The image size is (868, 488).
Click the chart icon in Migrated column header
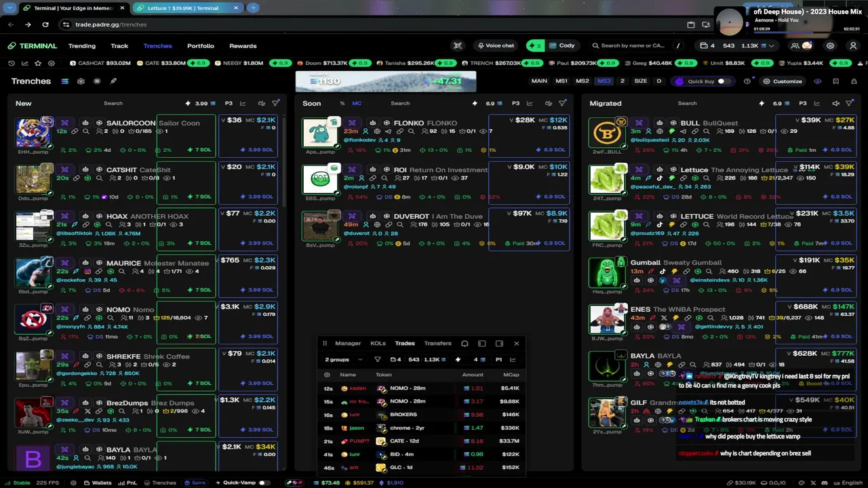pyautogui.click(x=817, y=103)
